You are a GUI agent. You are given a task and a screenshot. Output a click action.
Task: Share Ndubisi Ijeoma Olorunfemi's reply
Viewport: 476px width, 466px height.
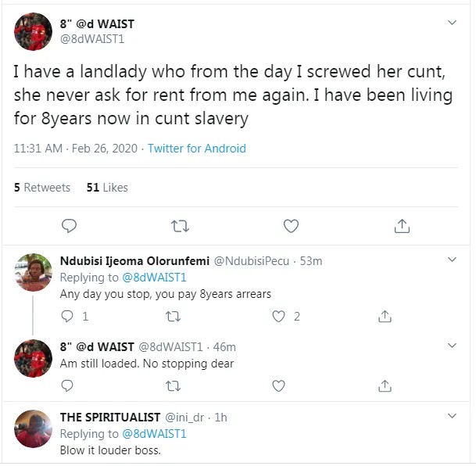click(385, 317)
